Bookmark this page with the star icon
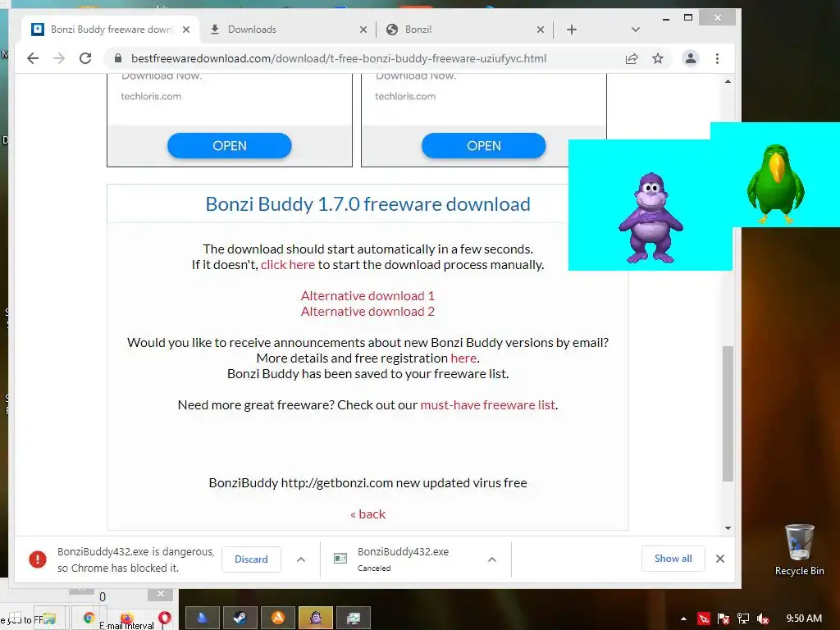This screenshot has height=630, width=840. 658,58
